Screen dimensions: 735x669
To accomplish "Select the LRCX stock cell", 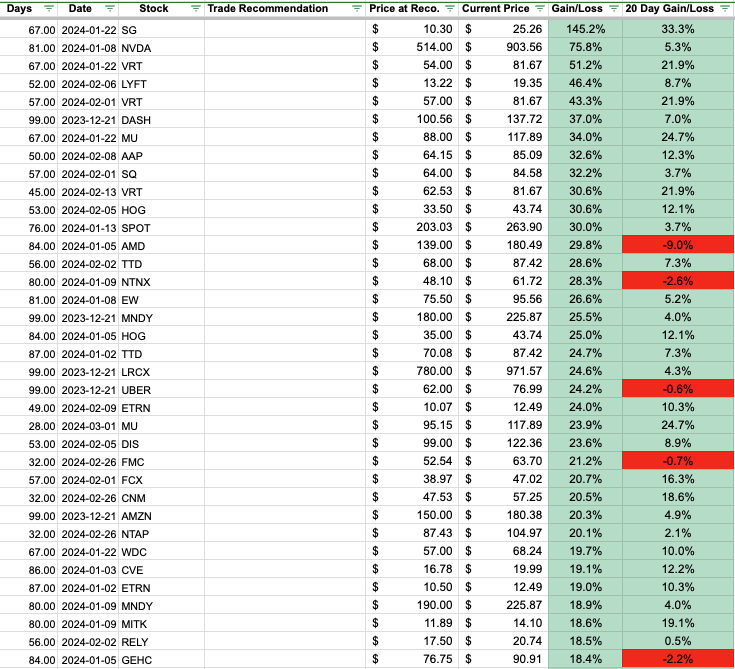I will [x=162, y=372].
